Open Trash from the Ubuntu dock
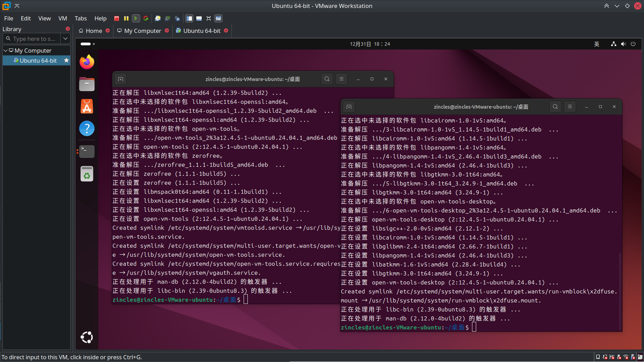The image size is (644, 362). (87, 174)
